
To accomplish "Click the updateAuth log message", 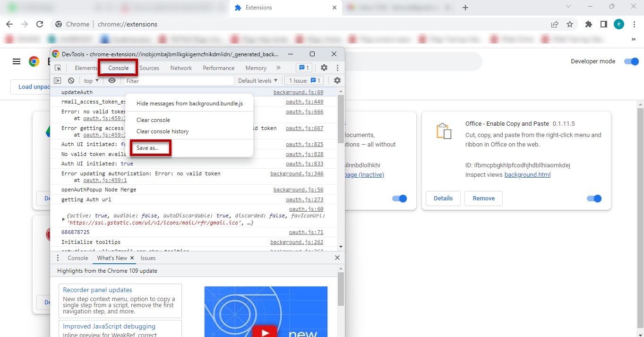I will 77,93.
